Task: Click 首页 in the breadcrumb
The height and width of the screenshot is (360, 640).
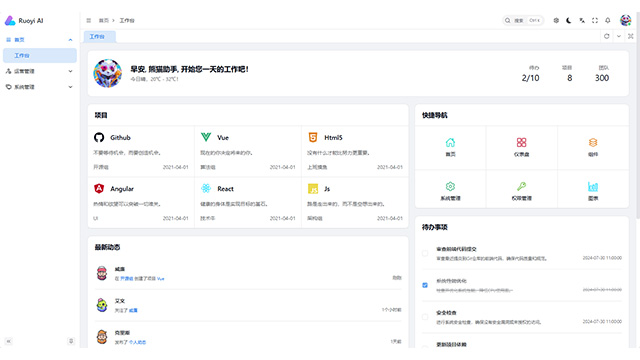Action: [x=104, y=20]
